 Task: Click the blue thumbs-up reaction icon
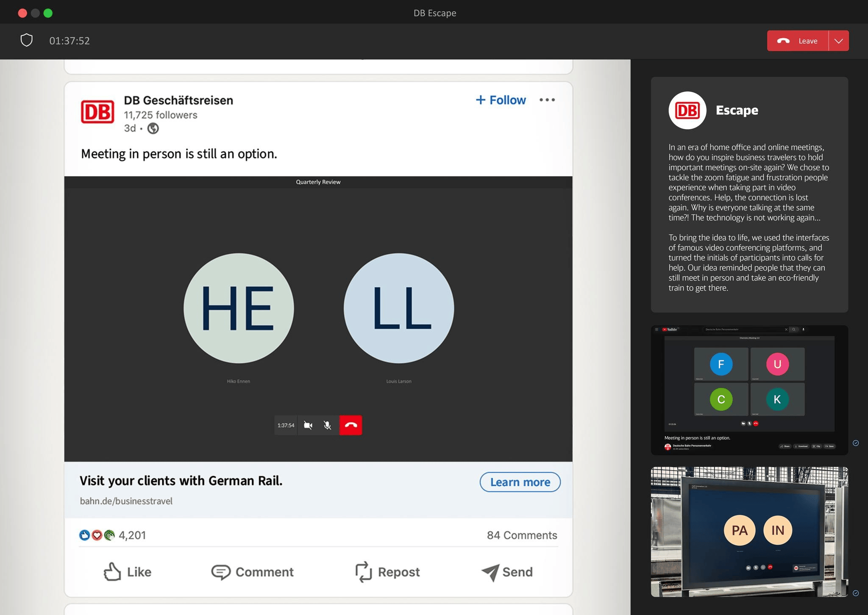point(85,535)
